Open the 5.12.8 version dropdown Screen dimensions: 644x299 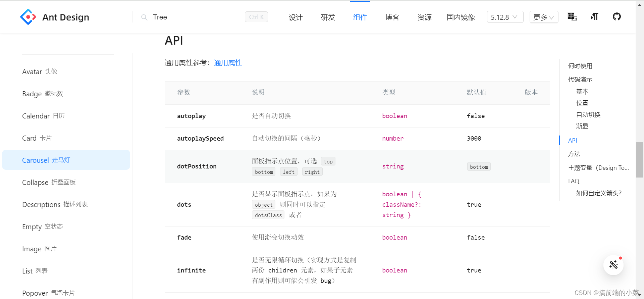point(505,17)
